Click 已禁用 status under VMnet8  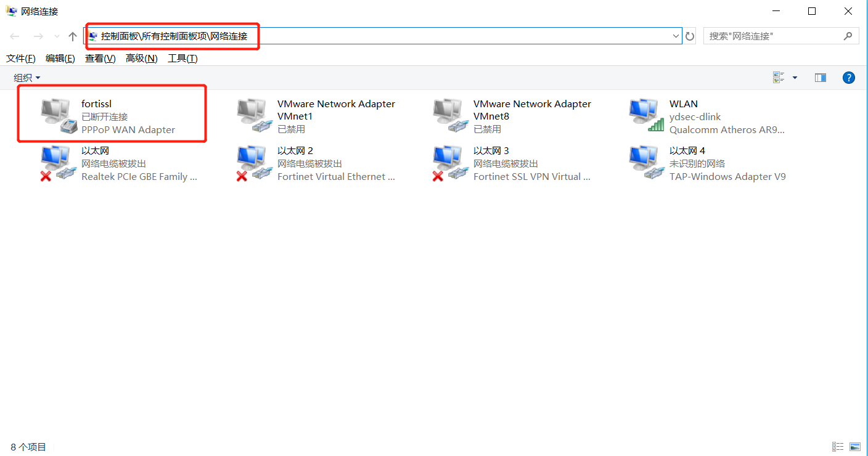click(x=488, y=129)
